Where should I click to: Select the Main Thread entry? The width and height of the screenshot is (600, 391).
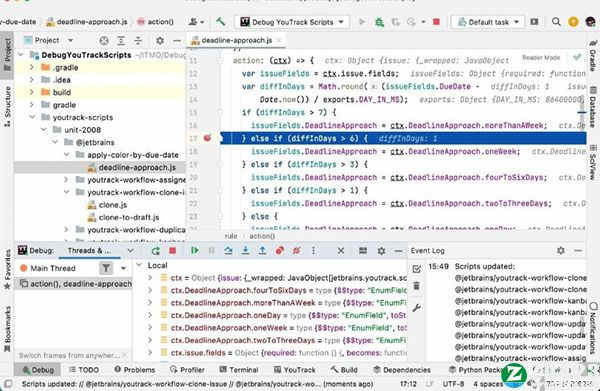coord(53,268)
